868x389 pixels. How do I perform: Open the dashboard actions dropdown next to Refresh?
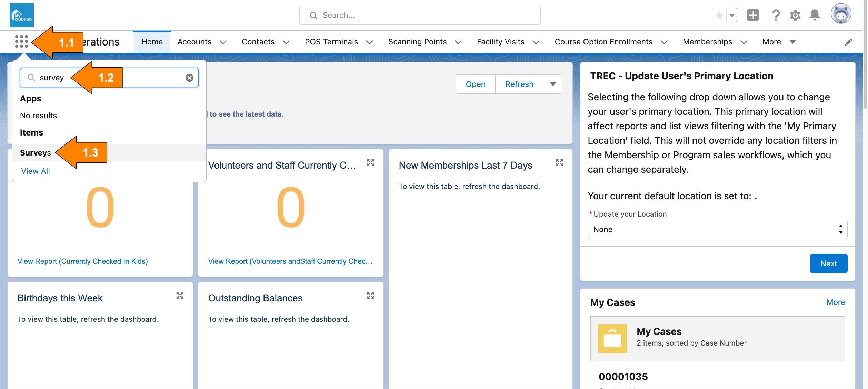(x=553, y=84)
